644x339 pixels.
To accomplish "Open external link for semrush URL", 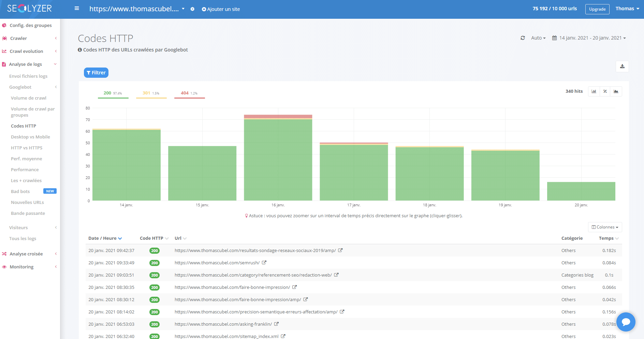I will pyautogui.click(x=264, y=263).
